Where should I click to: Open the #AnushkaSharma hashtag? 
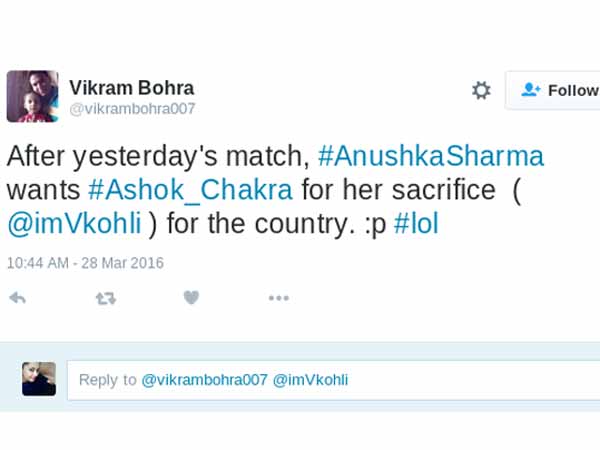point(430,157)
